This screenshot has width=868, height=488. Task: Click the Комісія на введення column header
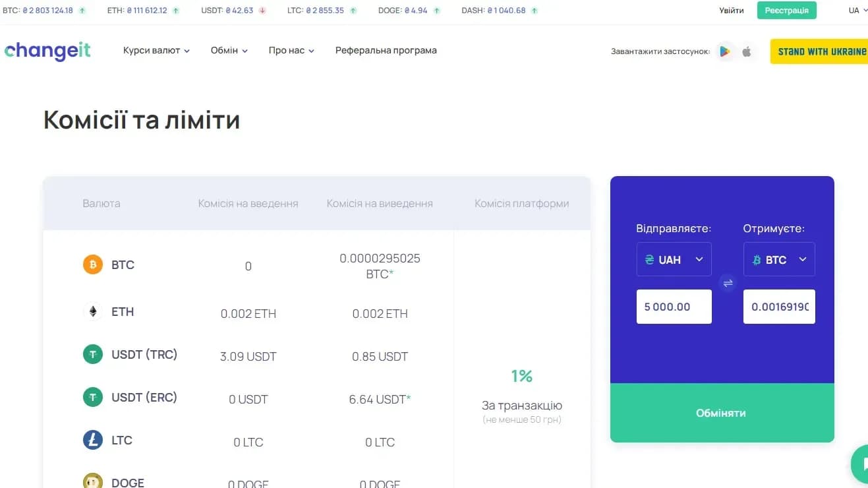[248, 204]
